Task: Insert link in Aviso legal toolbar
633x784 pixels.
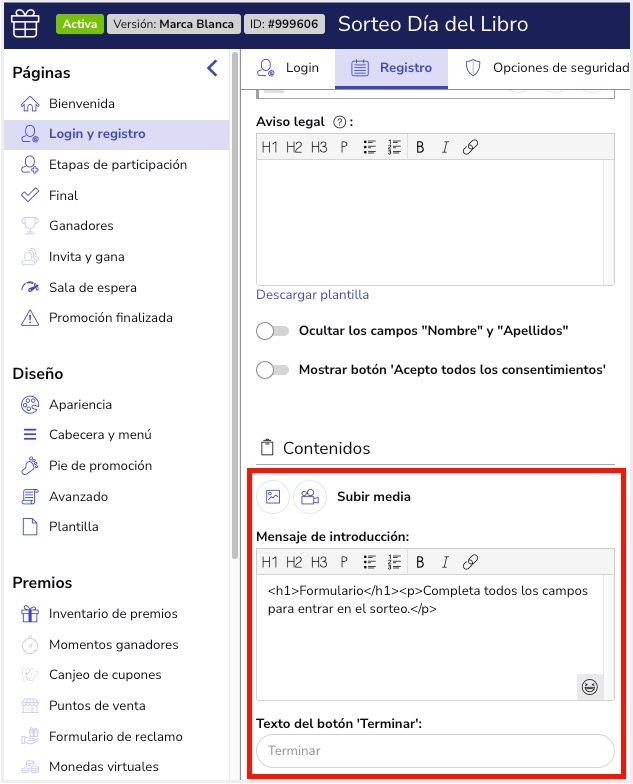Action: pos(470,147)
